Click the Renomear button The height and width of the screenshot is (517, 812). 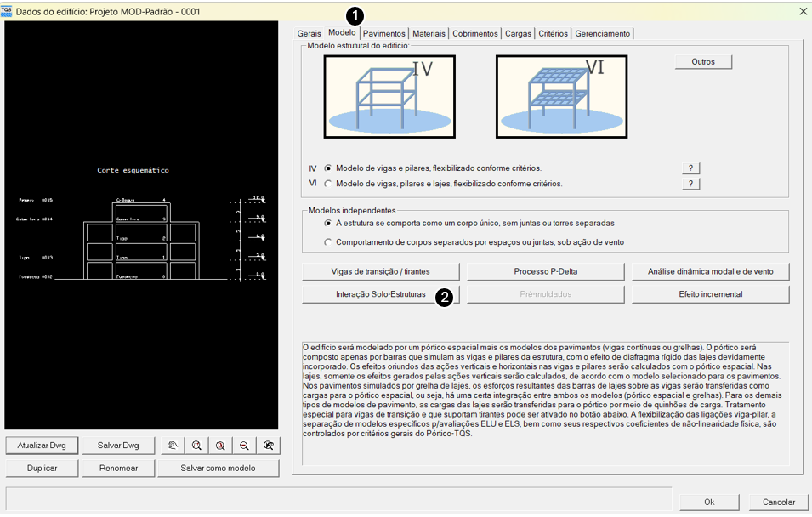[118, 469]
